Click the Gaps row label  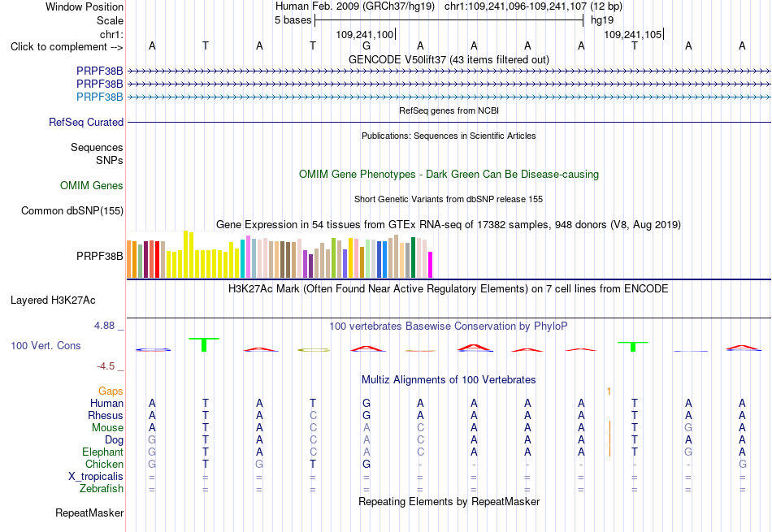point(111,391)
